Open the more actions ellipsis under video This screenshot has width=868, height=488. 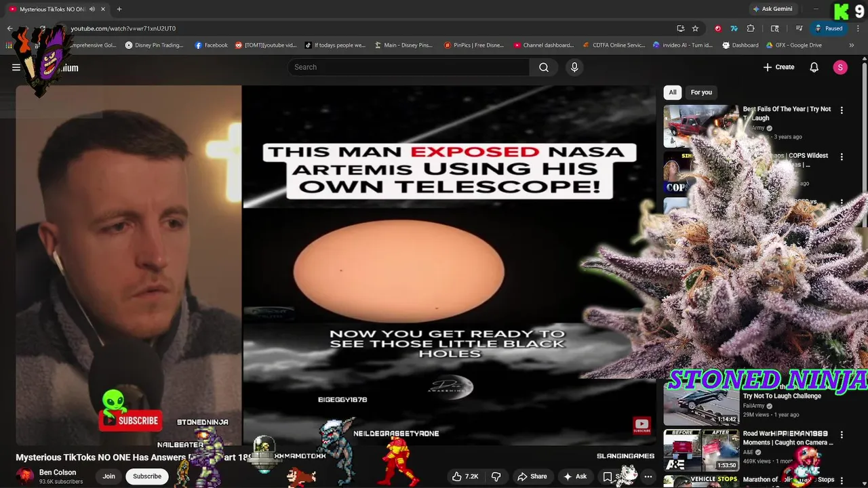[x=648, y=476]
